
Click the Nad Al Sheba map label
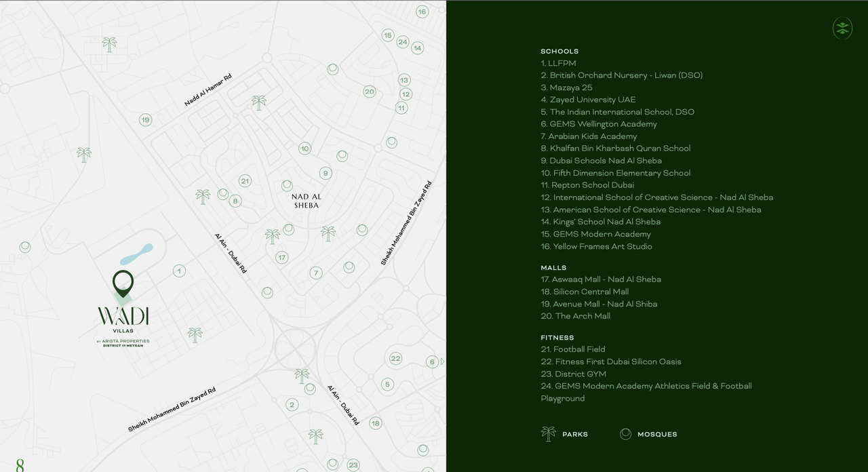point(307,201)
